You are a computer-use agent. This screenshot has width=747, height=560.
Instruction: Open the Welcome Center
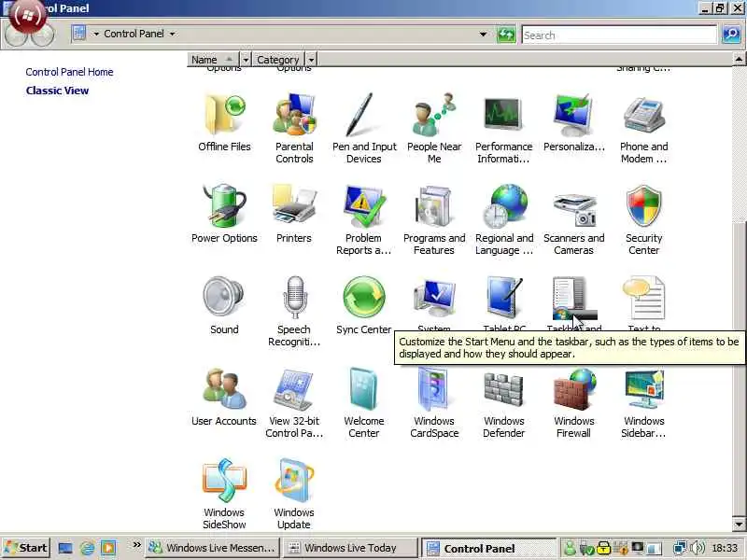click(x=364, y=403)
